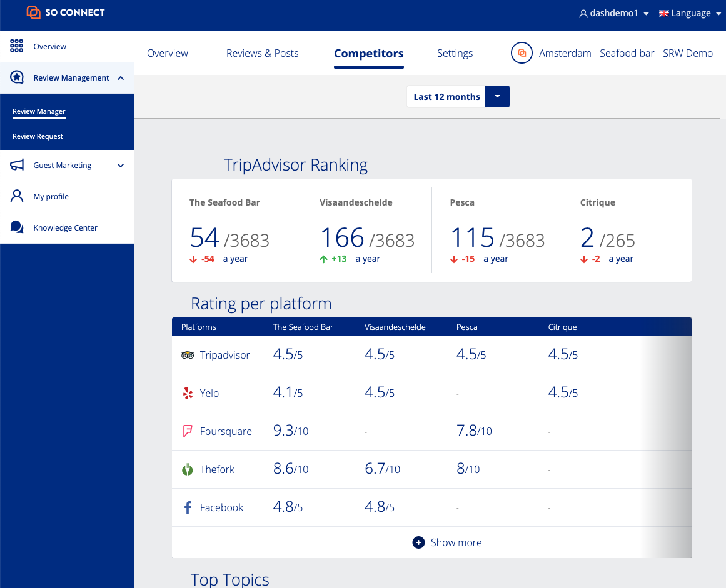Open the dashdemo1 account dropdown arrow

coord(647,14)
